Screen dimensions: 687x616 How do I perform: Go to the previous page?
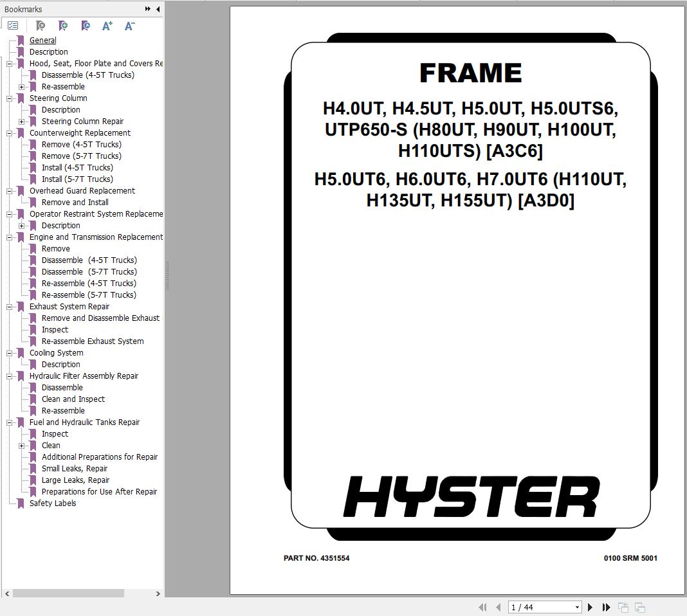click(x=498, y=607)
